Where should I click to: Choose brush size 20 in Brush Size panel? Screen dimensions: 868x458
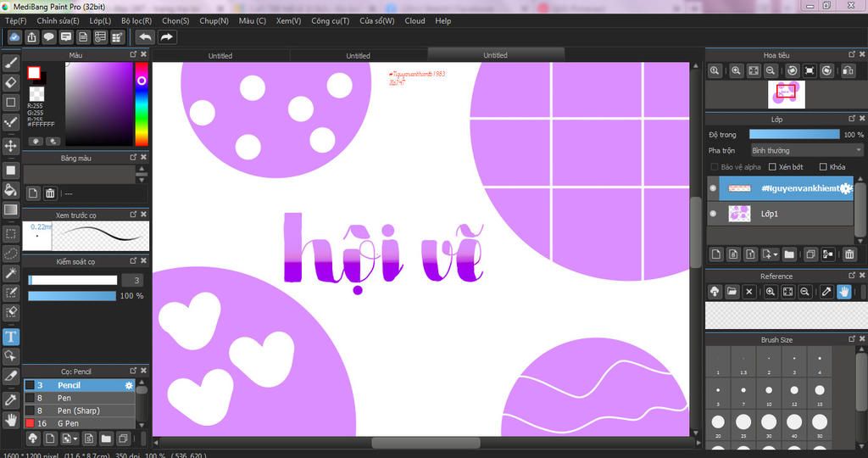click(718, 425)
